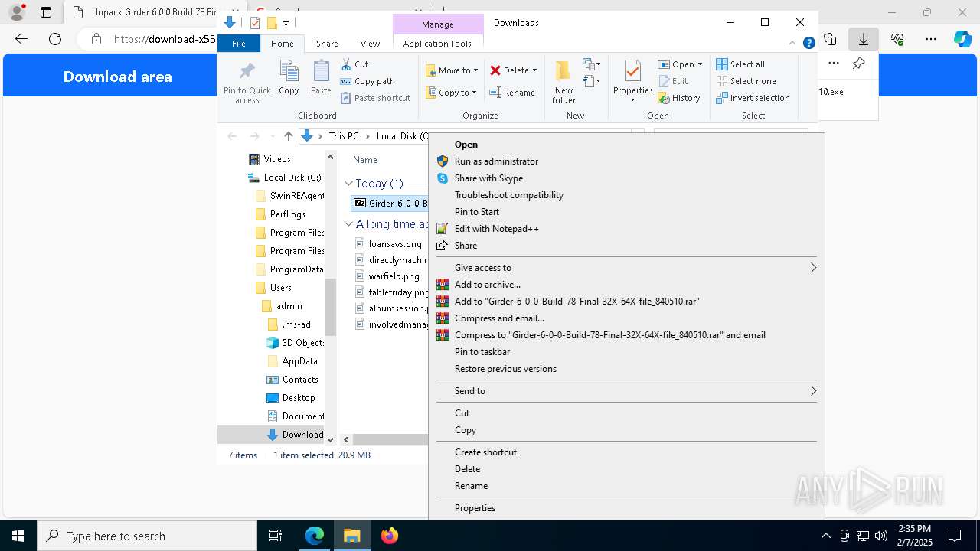Click in the taskbar search box
Viewport: 980px width, 551px height.
(147, 536)
